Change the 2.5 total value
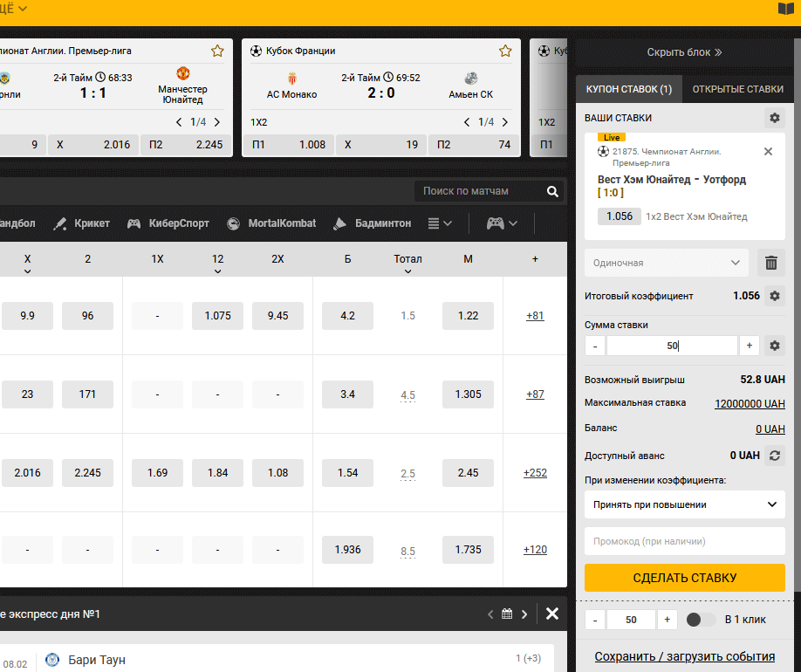 point(407,473)
